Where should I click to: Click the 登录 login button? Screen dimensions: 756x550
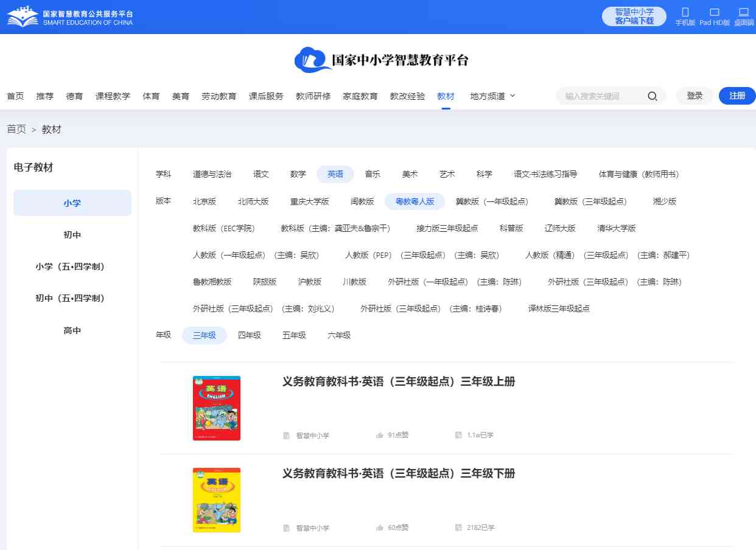click(695, 96)
